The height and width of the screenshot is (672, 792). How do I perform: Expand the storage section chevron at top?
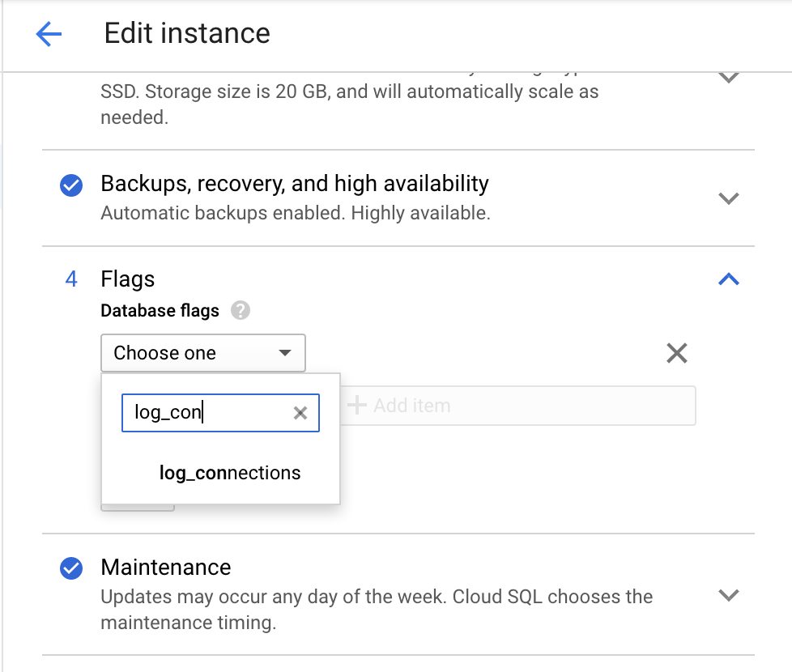(x=729, y=79)
